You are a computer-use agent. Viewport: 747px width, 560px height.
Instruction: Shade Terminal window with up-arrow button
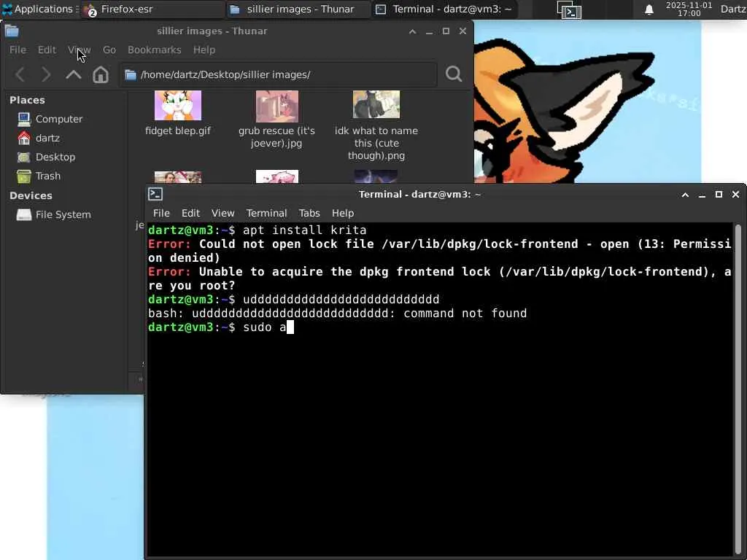point(685,195)
